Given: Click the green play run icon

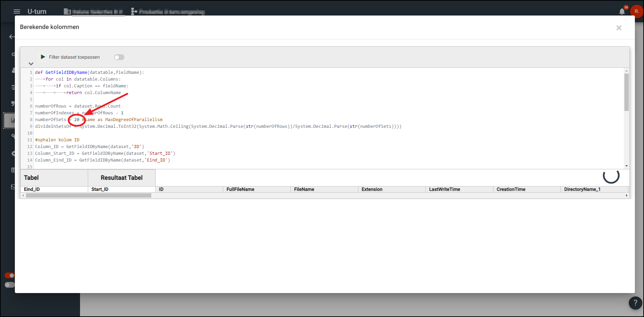Looking at the screenshot, I should click(x=43, y=57).
